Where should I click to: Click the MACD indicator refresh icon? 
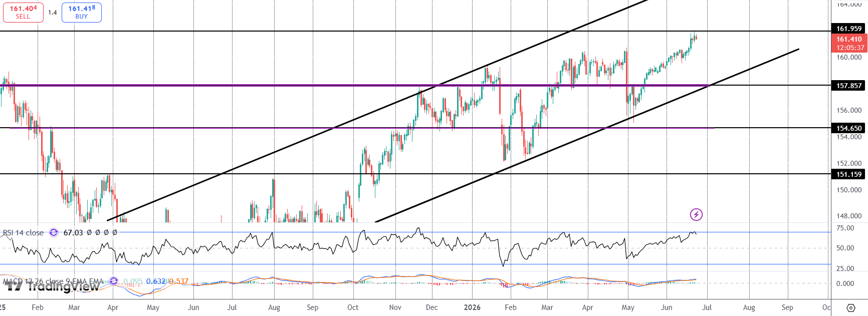pyautogui.click(x=114, y=281)
